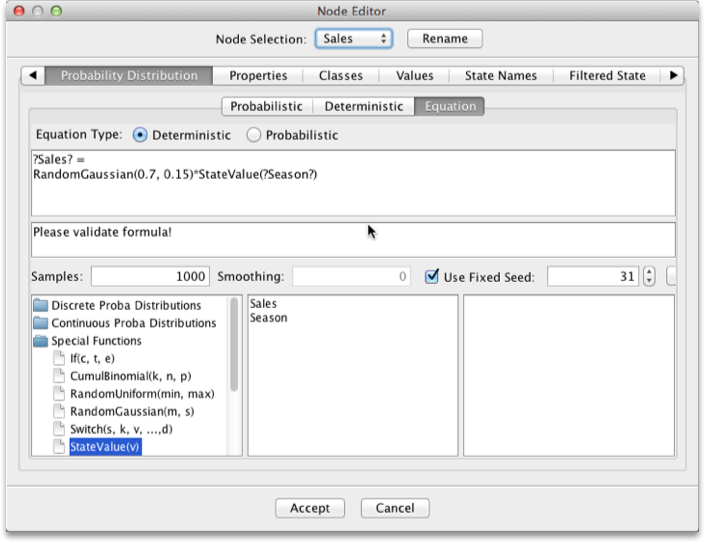Open the Filtered State tab

[x=607, y=76]
